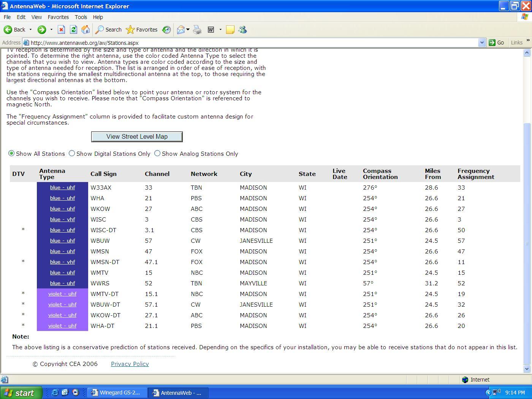The width and height of the screenshot is (532, 399).
Task: Open the Favorites menu in menu bar
Action: 58,17
